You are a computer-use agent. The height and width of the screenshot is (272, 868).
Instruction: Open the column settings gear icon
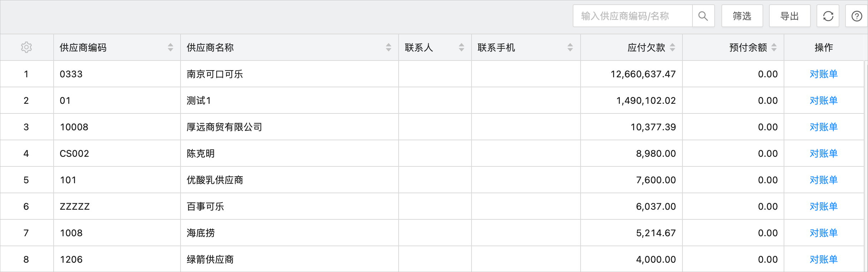(26, 47)
